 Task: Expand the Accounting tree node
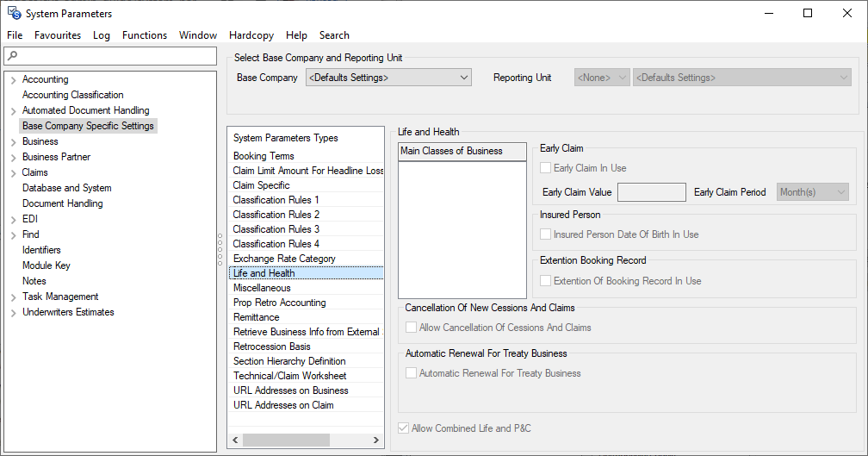click(x=14, y=80)
